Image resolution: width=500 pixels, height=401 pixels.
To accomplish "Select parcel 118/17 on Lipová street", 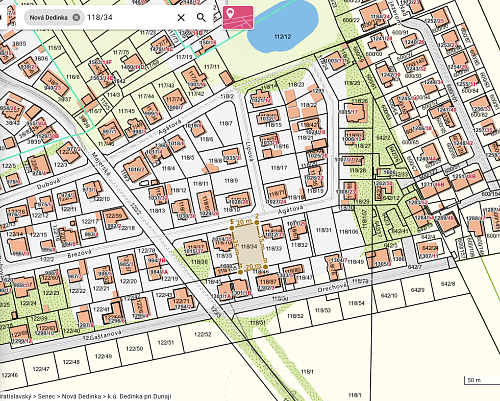I will coord(279,168).
